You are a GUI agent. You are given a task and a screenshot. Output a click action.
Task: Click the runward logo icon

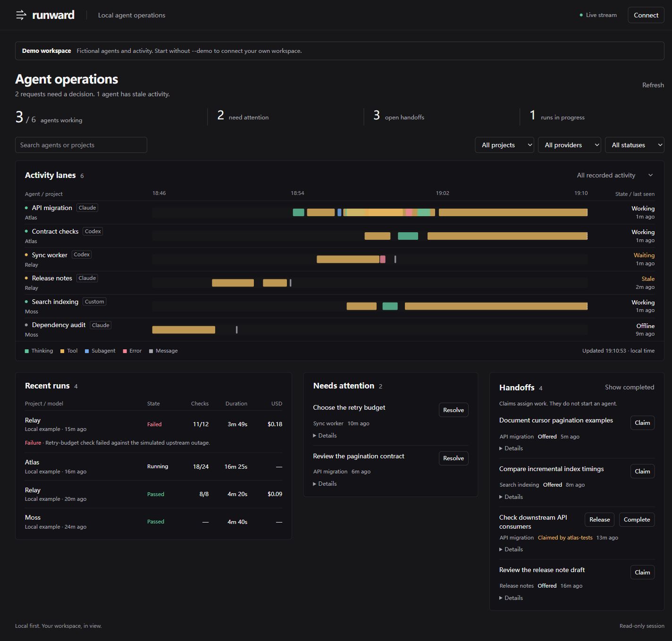click(x=21, y=15)
